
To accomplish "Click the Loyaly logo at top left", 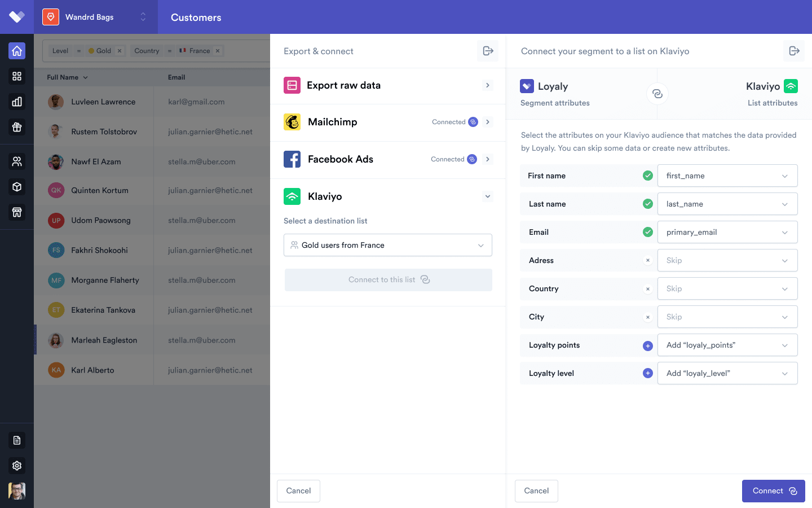I will [x=17, y=17].
